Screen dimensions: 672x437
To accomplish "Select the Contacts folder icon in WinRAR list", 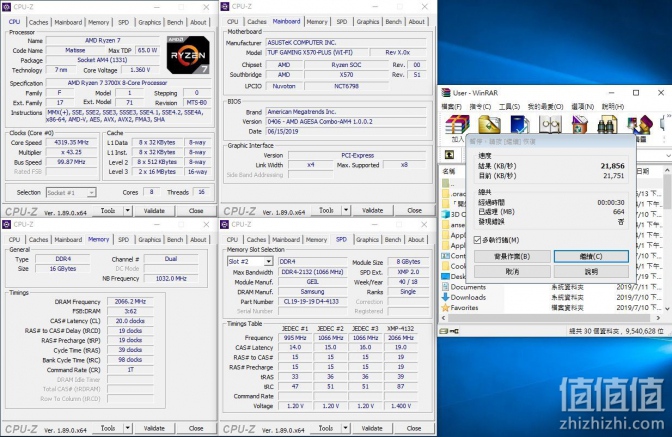I will [x=445, y=256].
